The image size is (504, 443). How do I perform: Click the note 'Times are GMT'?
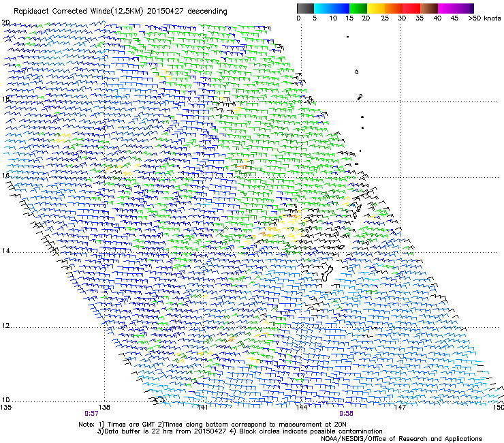(133, 425)
